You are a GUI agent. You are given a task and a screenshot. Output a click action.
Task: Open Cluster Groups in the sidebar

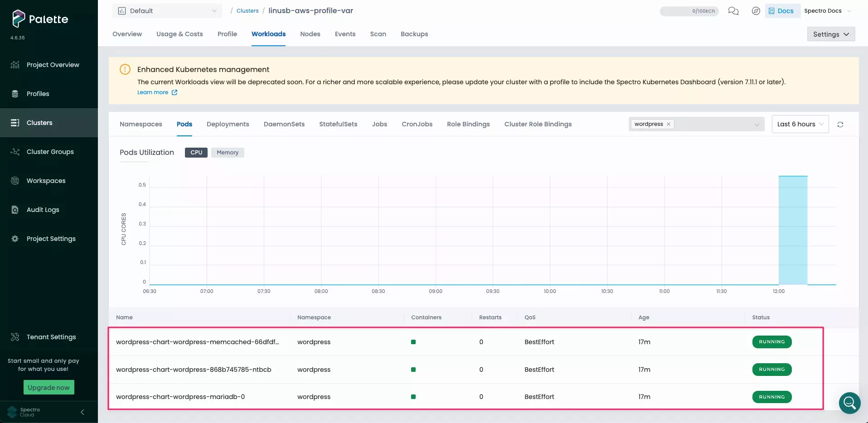tap(50, 151)
